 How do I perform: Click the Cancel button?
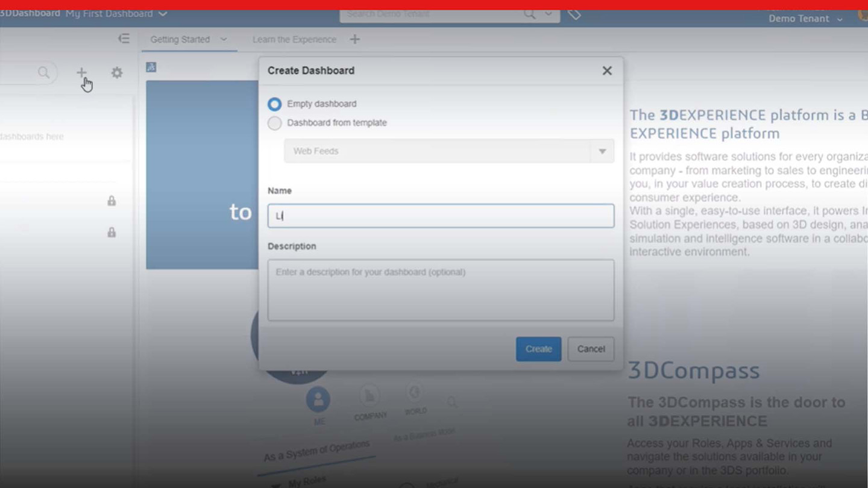pos(591,349)
